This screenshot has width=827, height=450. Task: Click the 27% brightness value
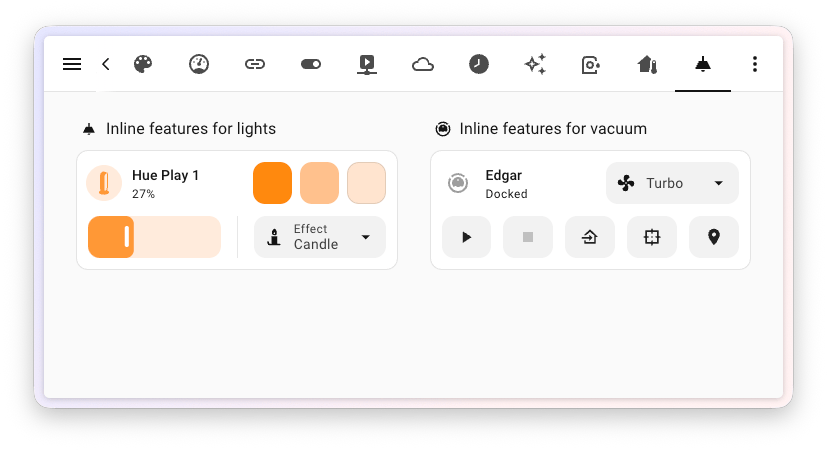143,194
